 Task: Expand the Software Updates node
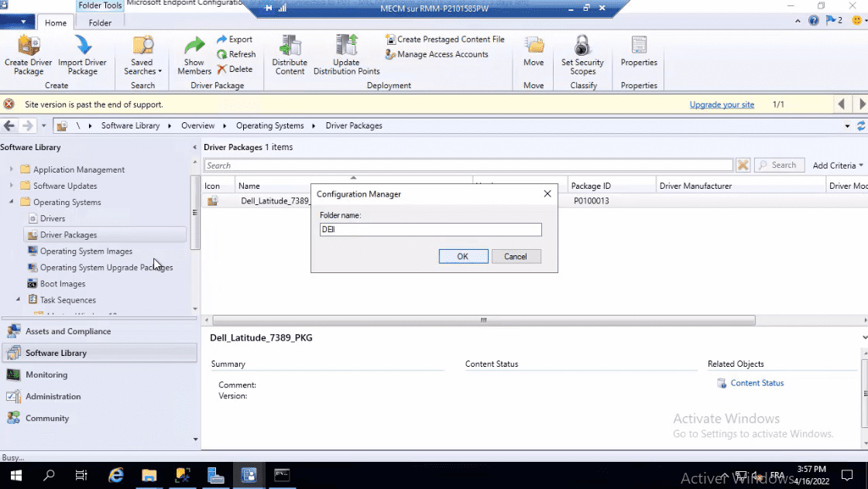tap(11, 185)
